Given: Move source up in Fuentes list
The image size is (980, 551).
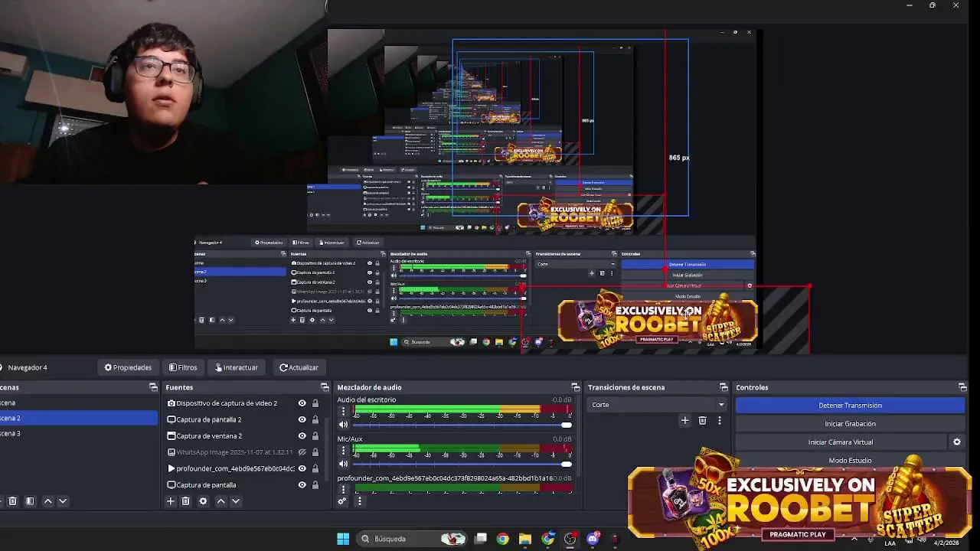Looking at the screenshot, I should coord(220,501).
